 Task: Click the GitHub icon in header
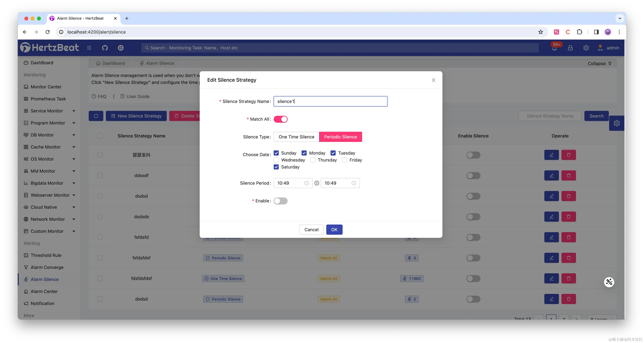105,48
